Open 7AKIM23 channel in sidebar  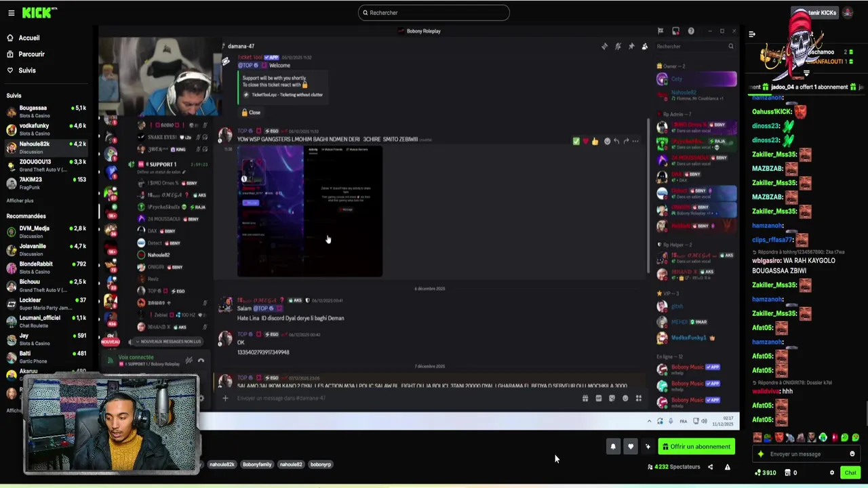click(x=46, y=182)
